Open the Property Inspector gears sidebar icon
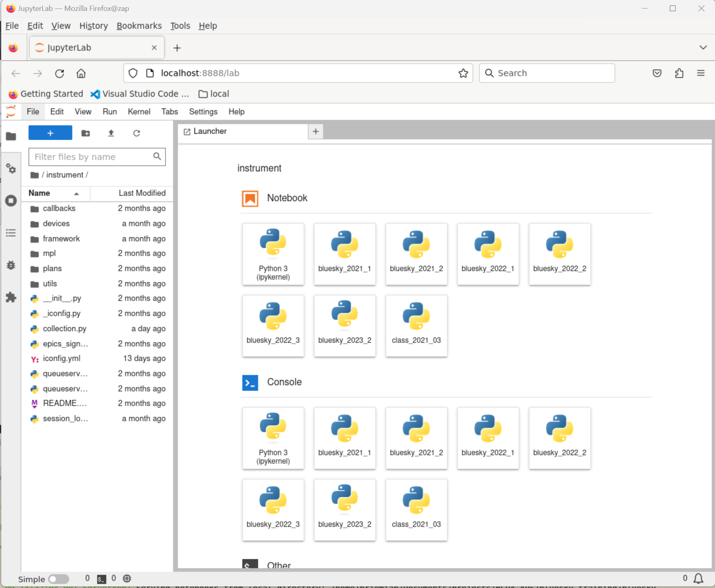The height and width of the screenshot is (588, 715). [x=11, y=168]
